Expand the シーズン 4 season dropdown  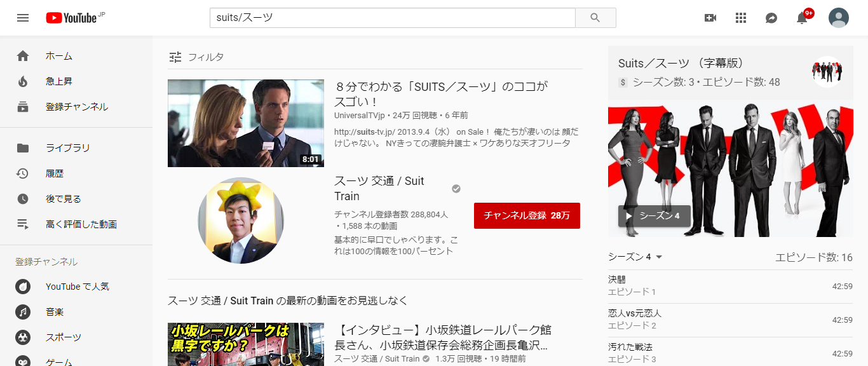coord(635,257)
